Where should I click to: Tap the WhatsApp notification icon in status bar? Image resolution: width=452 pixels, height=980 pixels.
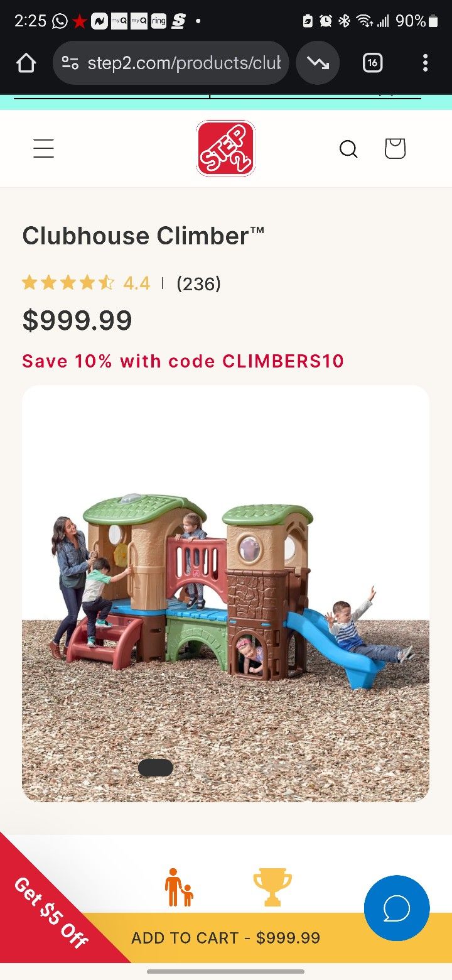coord(60,21)
